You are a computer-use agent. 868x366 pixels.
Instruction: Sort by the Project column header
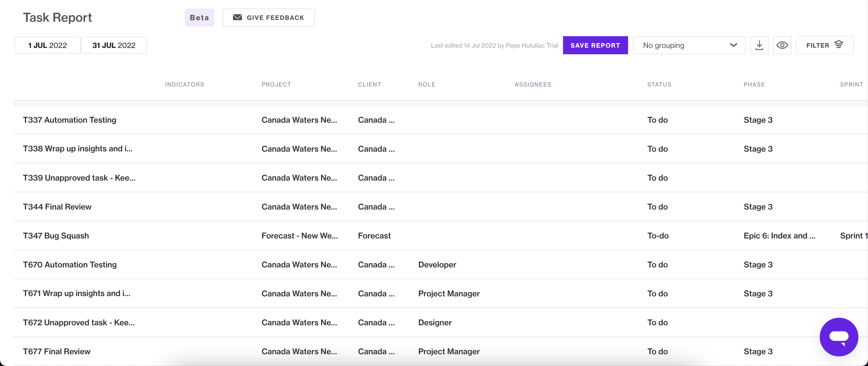click(276, 85)
